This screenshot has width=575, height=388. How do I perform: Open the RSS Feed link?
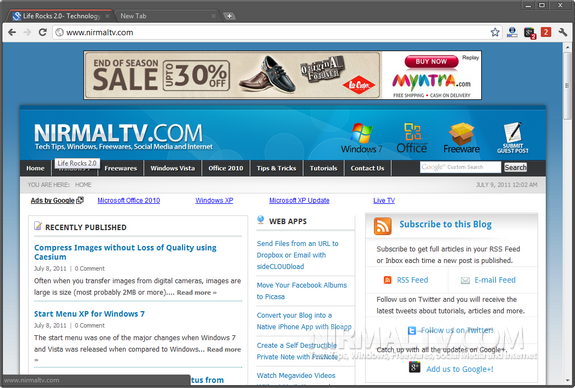coord(412,280)
